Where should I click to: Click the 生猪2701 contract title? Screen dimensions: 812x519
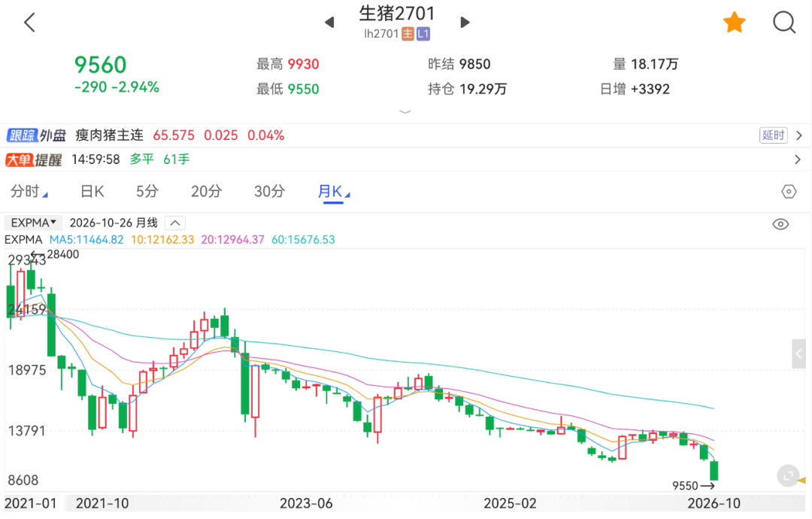[397, 14]
